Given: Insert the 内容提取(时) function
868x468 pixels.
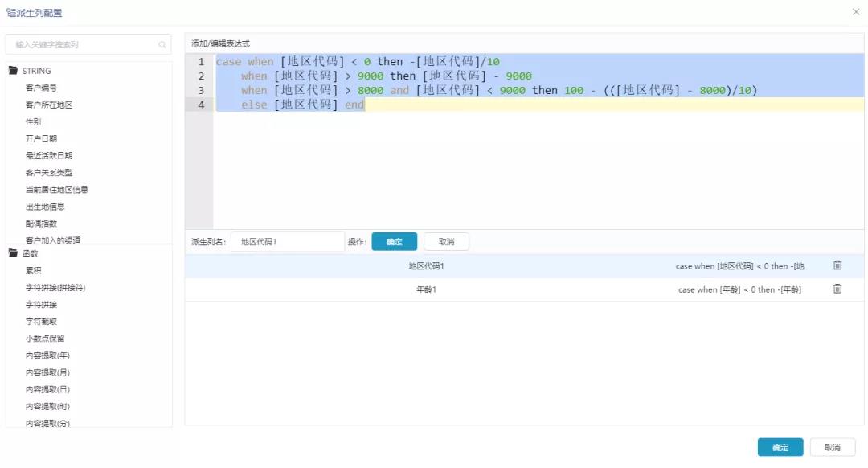Looking at the screenshot, I should 47,407.
